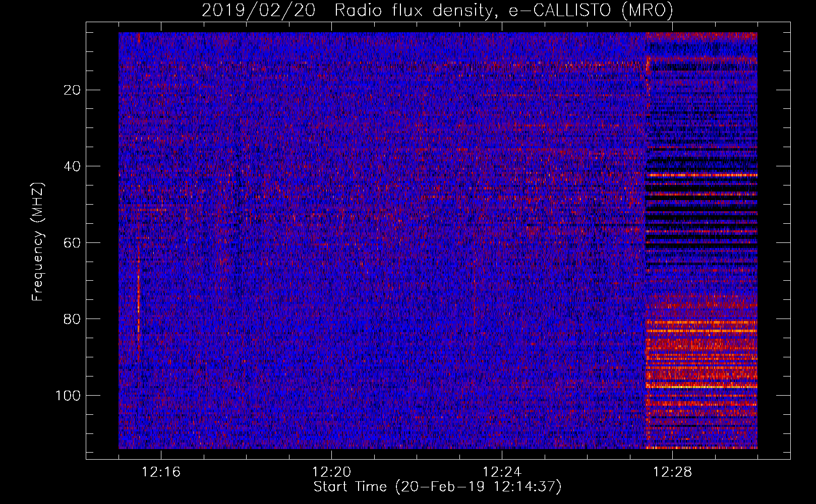This screenshot has height=504, width=816.
Task: Click the 100 MHz frequency tick label
Action: click(x=68, y=396)
